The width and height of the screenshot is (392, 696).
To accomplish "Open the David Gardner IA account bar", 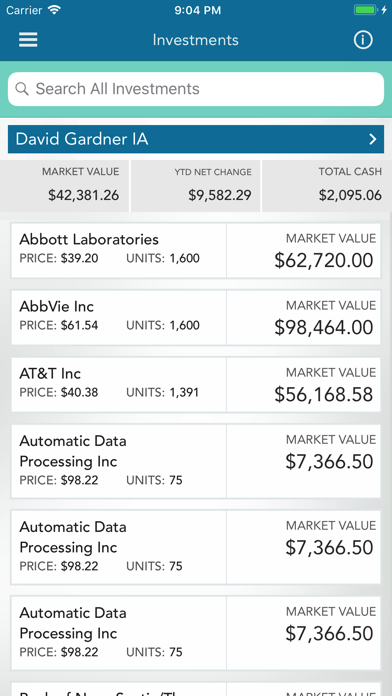I will (196, 139).
